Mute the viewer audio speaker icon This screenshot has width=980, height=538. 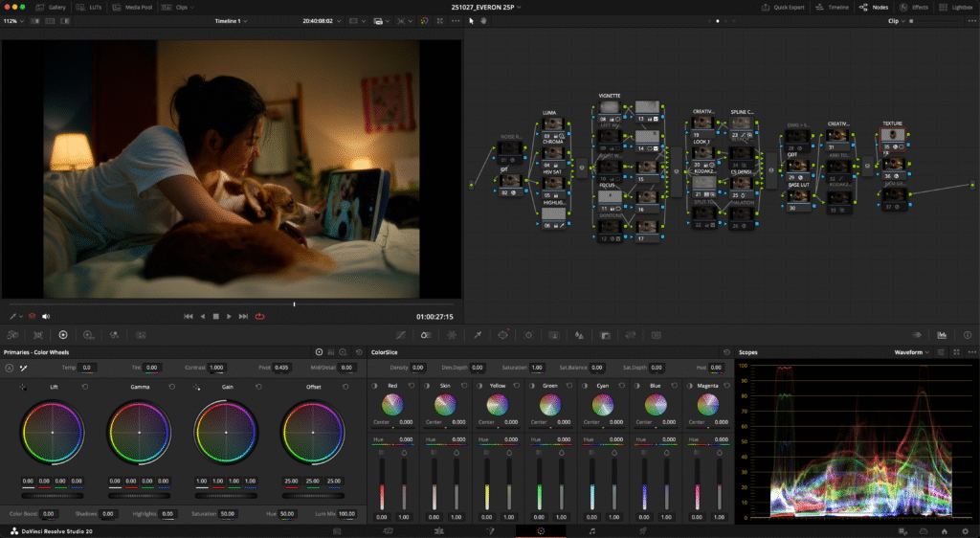tap(45, 316)
